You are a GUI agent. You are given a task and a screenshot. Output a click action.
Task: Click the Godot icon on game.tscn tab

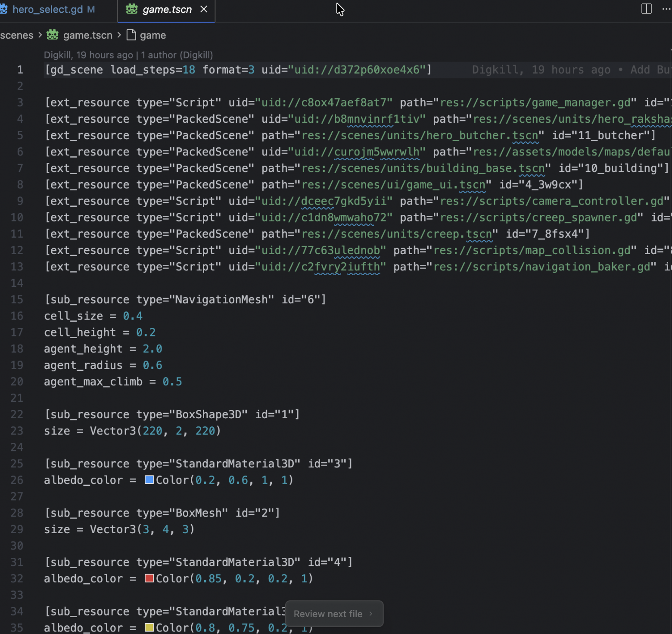click(132, 9)
